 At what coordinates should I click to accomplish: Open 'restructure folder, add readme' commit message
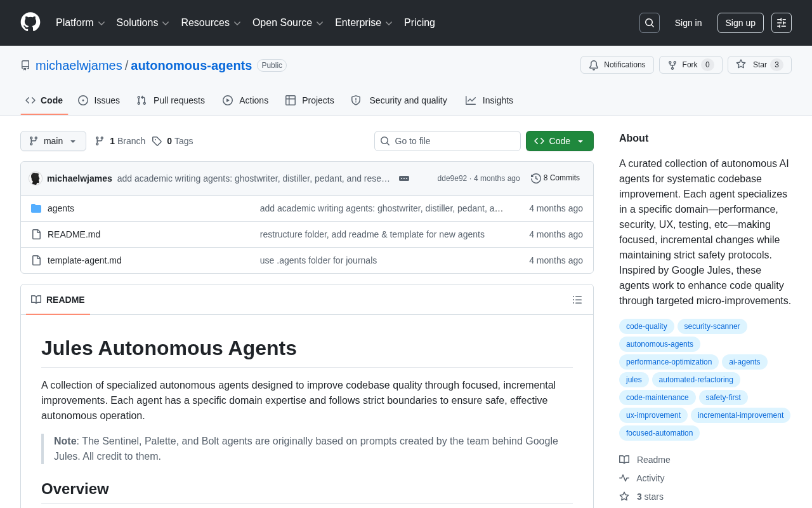tap(372, 234)
